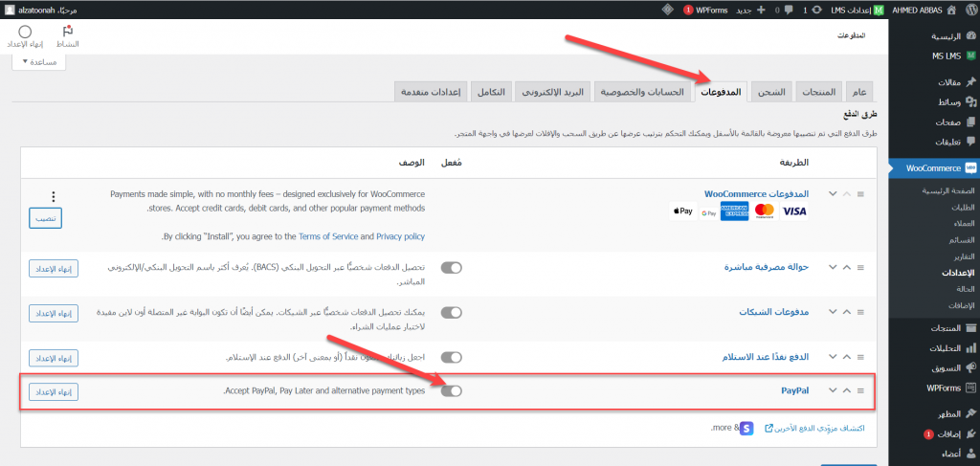The height and width of the screenshot is (466, 980).
Task: Open the three-dot menu for WooCommerce Payments
Action: point(54,197)
